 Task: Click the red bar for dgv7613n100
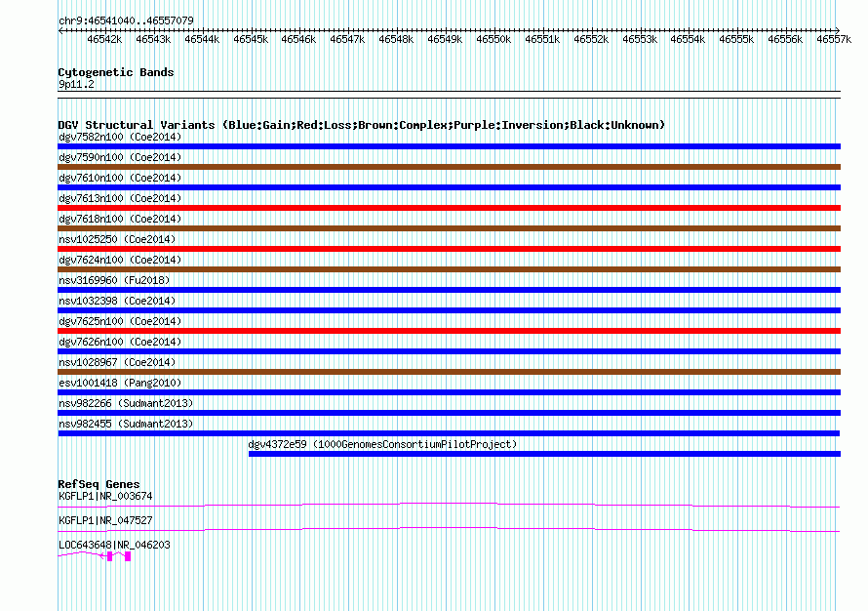(449, 208)
